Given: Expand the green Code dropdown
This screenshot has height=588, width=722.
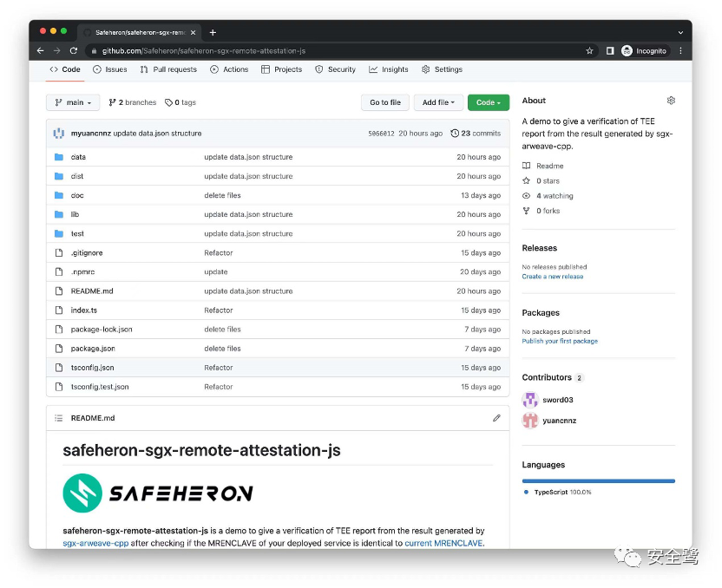Looking at the screenshot, I should point(489,102).
